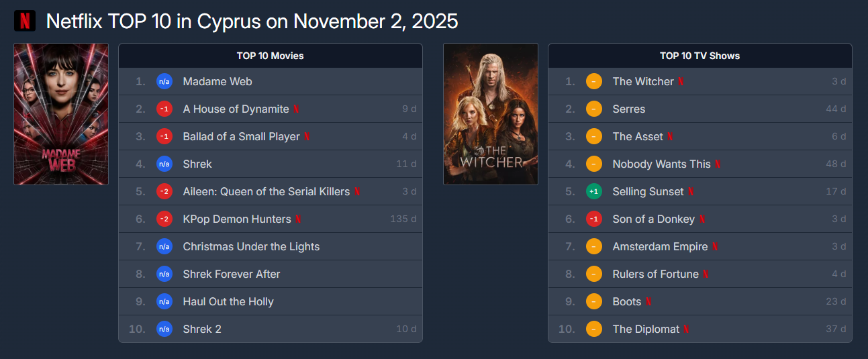Click the Netflix N icon after The Diplomat
Image resolution: width=868 pixels, height=359 pixels.
[687, 329]
